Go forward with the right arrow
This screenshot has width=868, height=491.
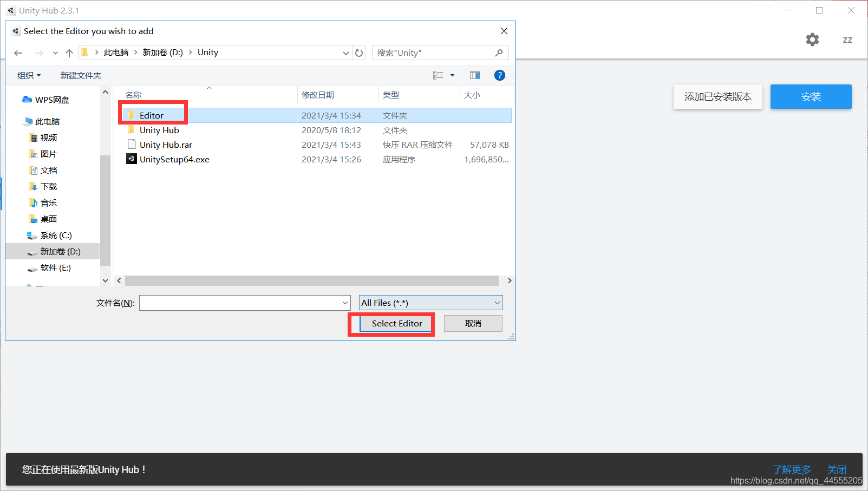coord(39,53)
